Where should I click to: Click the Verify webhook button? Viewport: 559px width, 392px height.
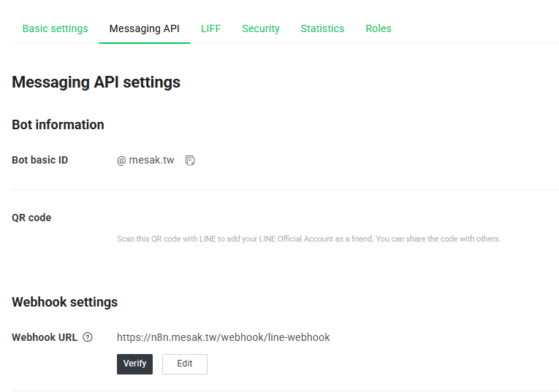point(134,364)
